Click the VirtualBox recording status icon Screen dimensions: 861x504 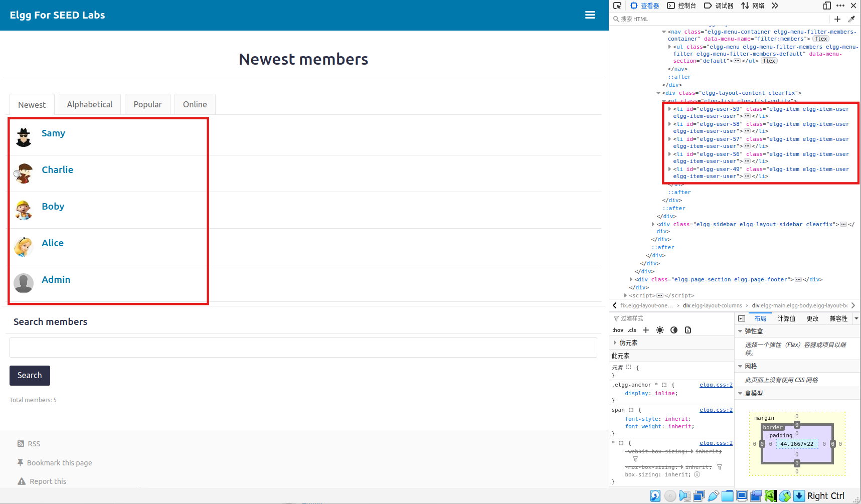click(756, 496)
